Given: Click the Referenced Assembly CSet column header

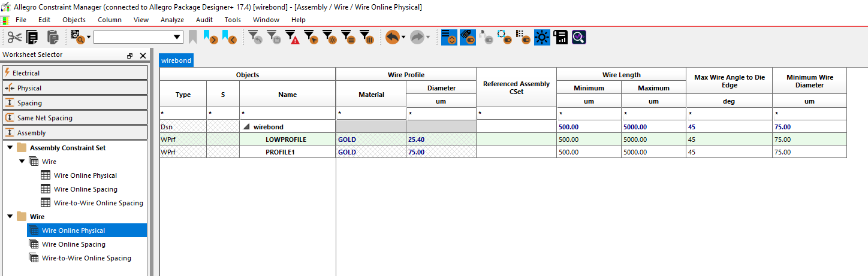Looking at the screenshot, I should coord(516,87).
